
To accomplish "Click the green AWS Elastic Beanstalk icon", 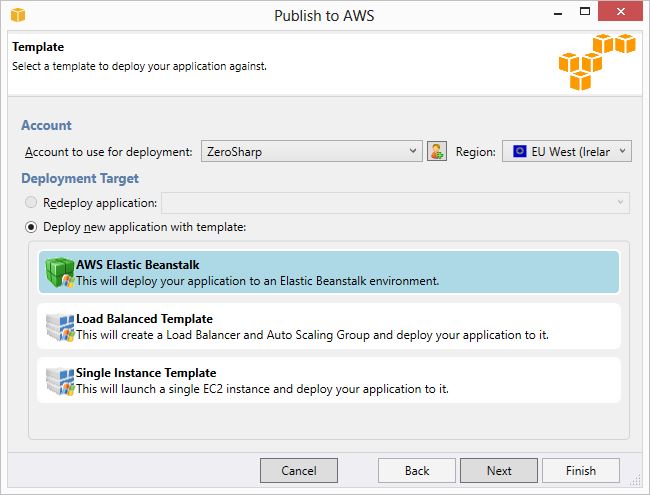I will point(60,272).
